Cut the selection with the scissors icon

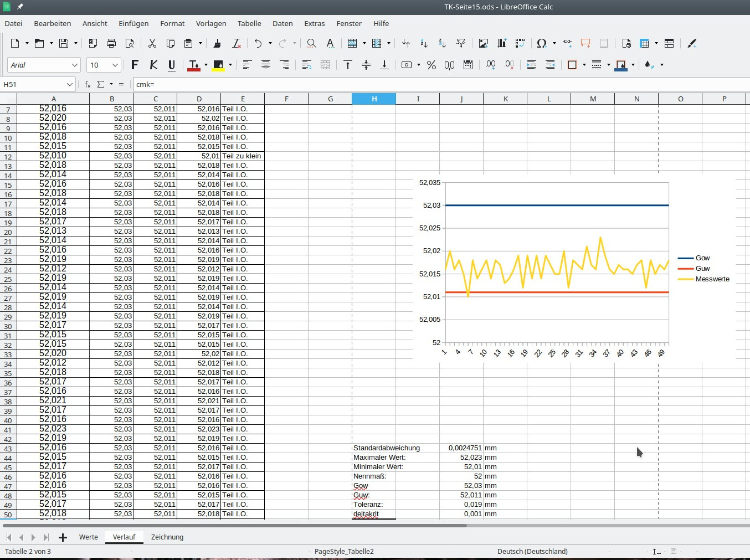(x=152, y=43)
